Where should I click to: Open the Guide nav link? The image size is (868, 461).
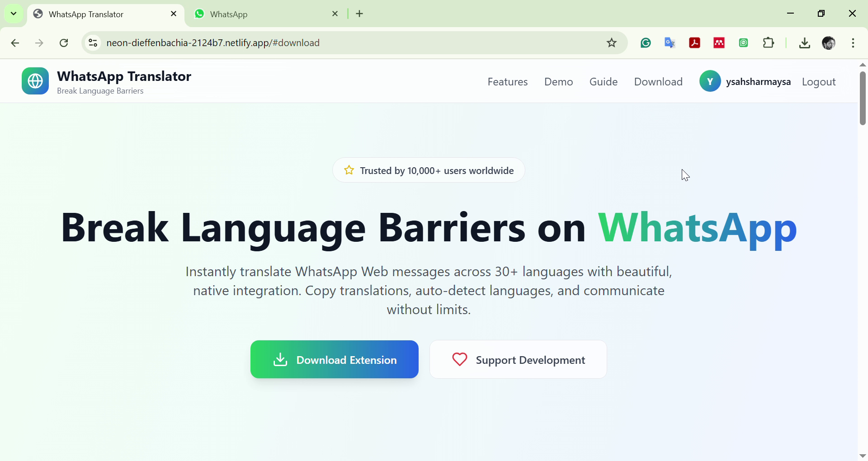pos(604,82)
